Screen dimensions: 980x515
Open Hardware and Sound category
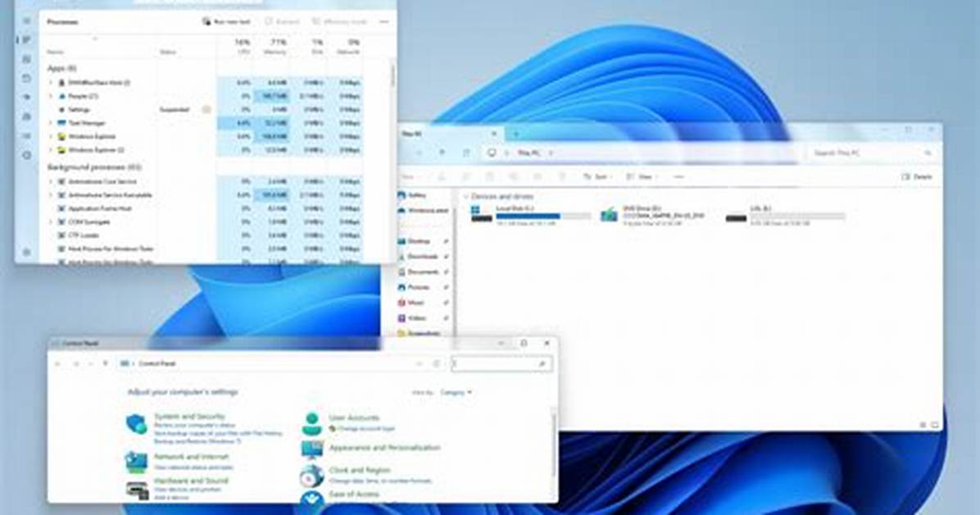pyautogui.click(x=191, y=481)
